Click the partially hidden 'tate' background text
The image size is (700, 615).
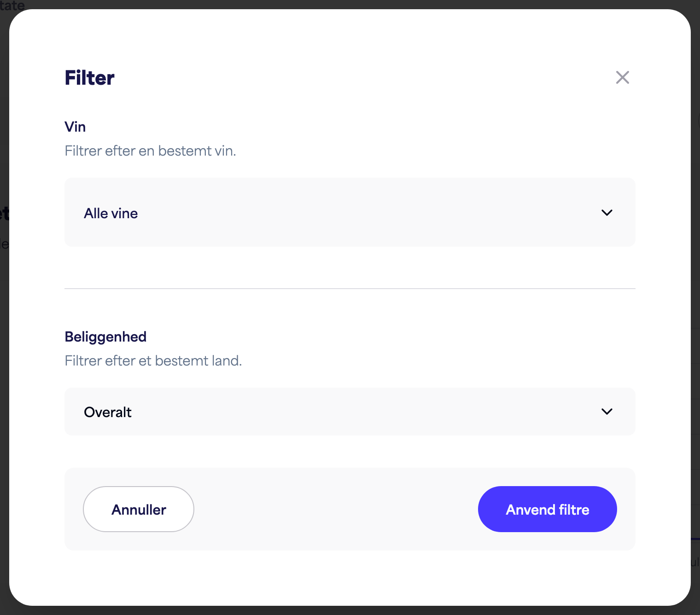(x=12, y=5)
